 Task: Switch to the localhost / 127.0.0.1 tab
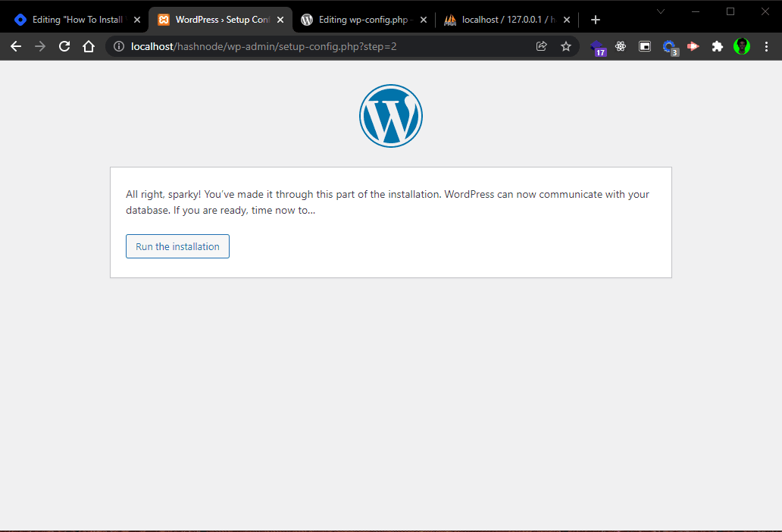click(505, 20)
